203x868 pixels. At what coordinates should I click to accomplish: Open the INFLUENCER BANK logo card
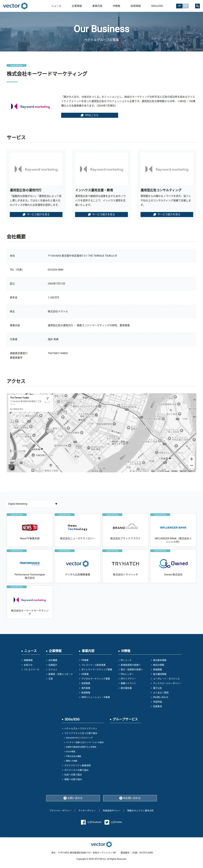[x=173, y=530]
